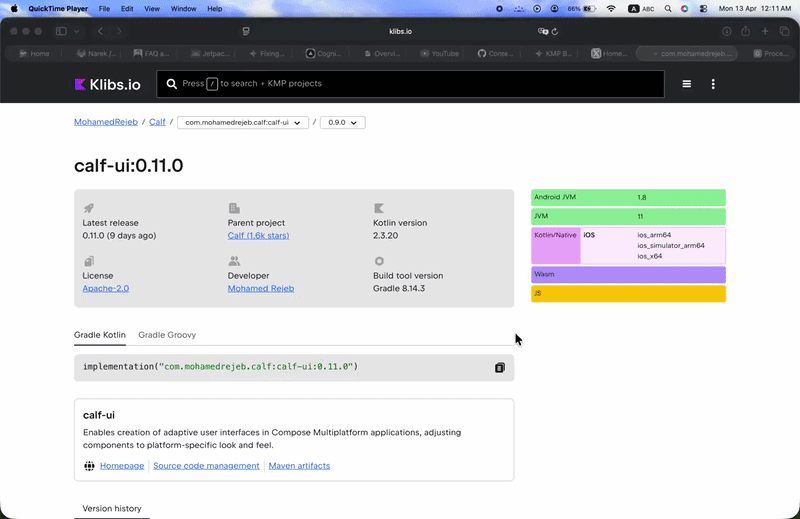The image size is (800, 519).
Task: Open Control Center in menu bar
Action: tap(703, 9)
